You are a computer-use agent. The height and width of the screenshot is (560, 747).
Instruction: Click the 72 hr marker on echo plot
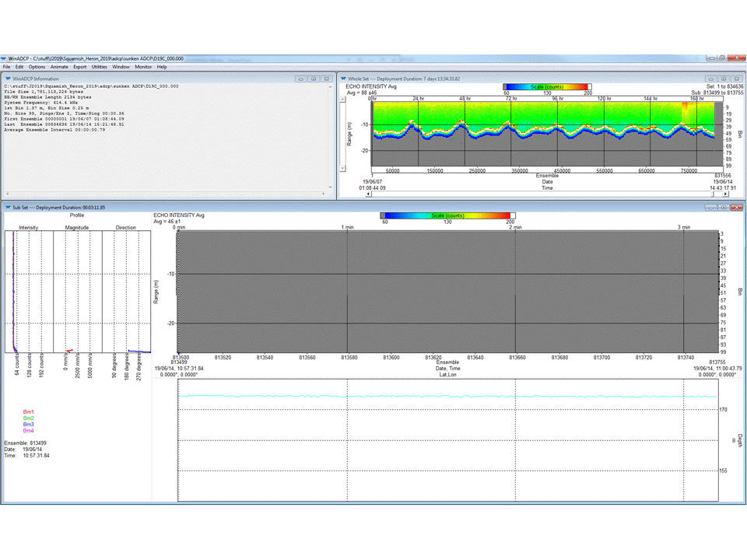coord(512,99)
